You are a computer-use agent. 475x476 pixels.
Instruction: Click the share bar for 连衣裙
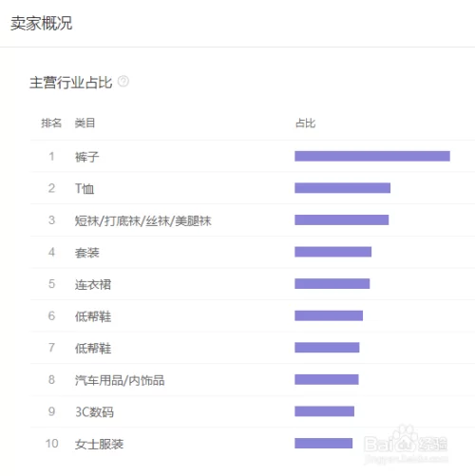(332, 283)
